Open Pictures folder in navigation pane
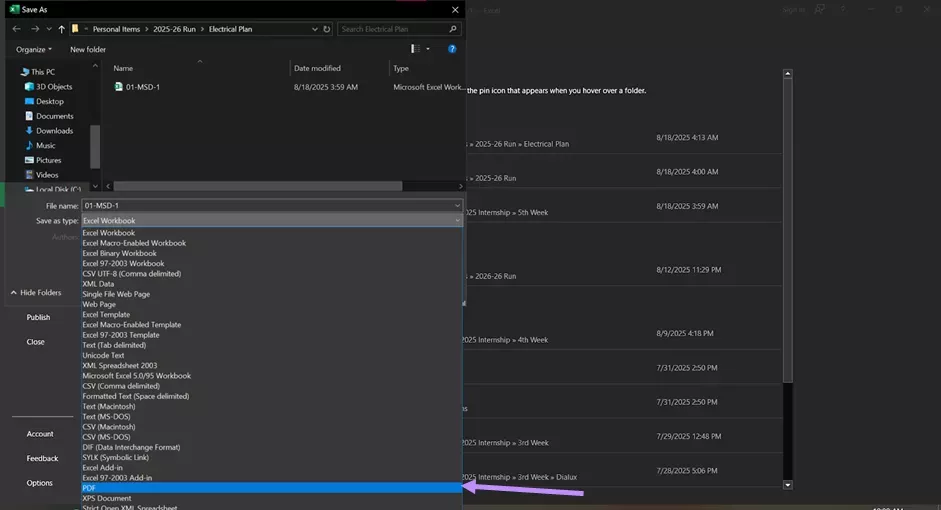This screenshot has width=941, height=510. point(43,160)
